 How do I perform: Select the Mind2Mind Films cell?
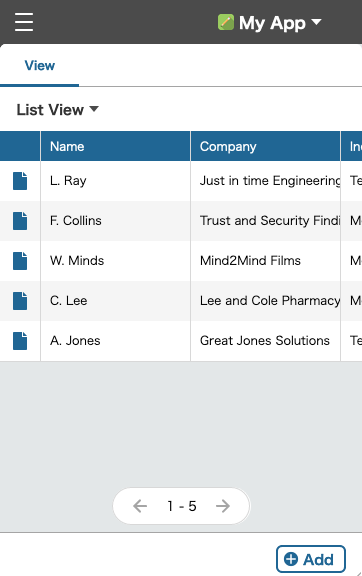click(265, 261)
